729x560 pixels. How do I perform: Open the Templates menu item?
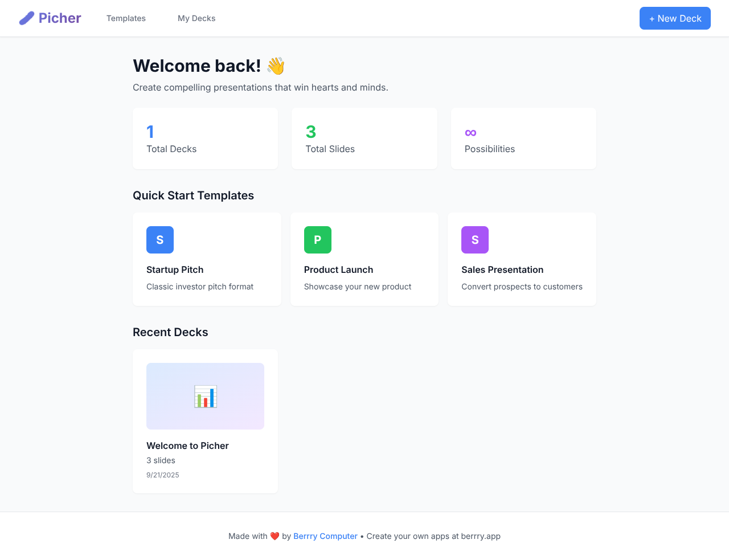[126, 18]
